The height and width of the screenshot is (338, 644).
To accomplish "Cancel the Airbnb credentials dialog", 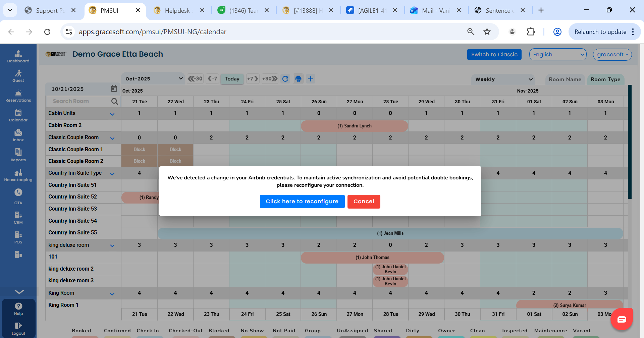I will (364, 202).
